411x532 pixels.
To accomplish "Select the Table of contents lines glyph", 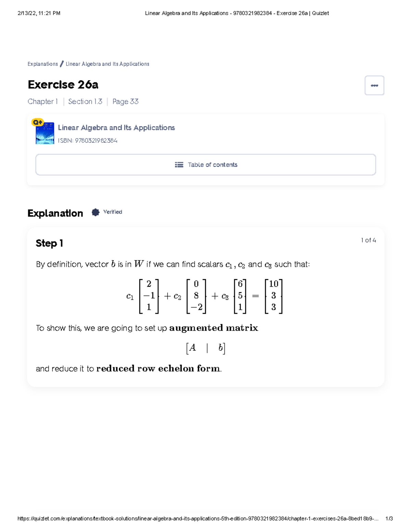I will pos(179,165).
